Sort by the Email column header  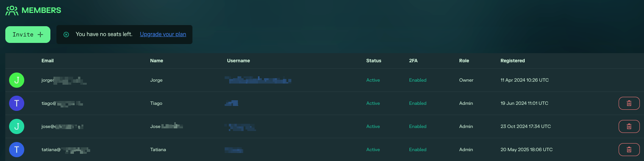(47, 61)
